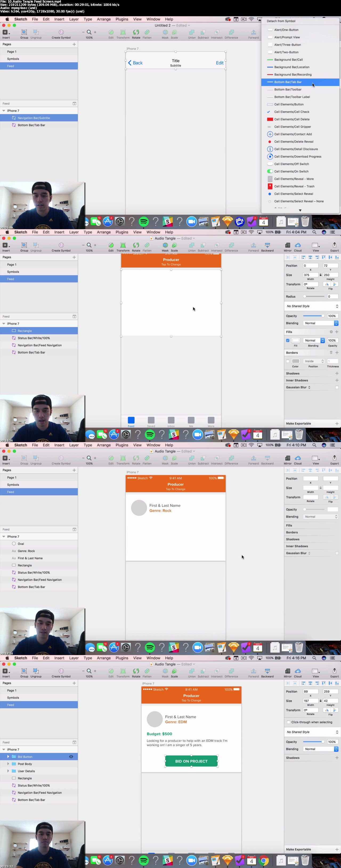Open the white fill color swatch
The image size is (341, 868).
click(295, 340)
